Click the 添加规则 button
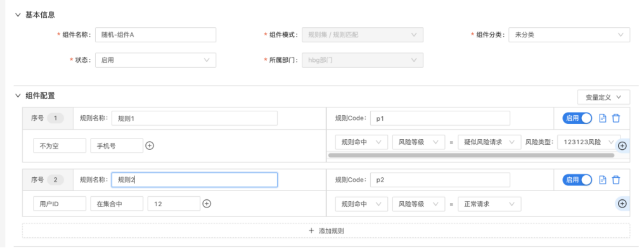 tap(326, 230)
